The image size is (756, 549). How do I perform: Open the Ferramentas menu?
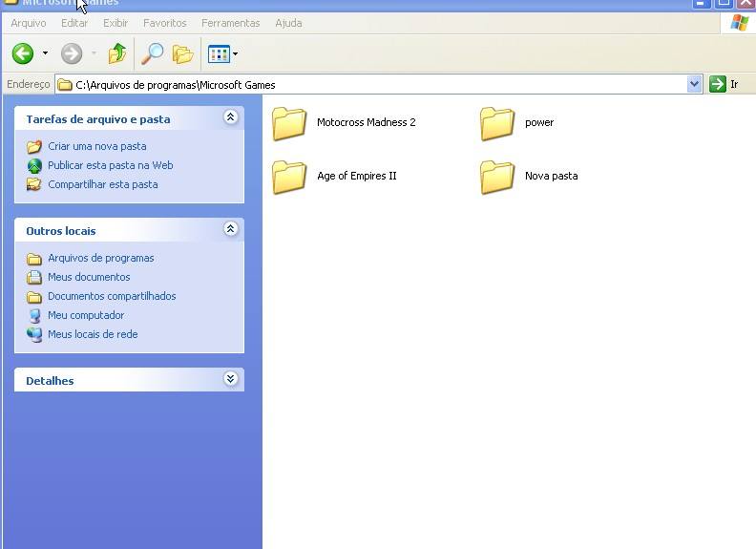230,23
